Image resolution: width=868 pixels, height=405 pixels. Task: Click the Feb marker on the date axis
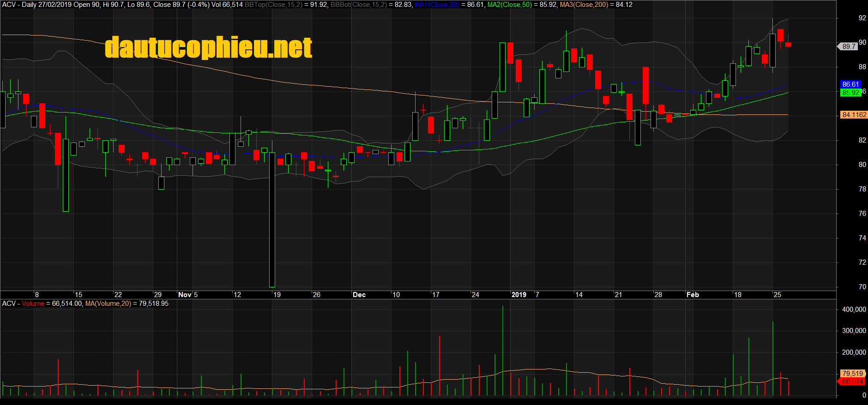tap(693, 295)
